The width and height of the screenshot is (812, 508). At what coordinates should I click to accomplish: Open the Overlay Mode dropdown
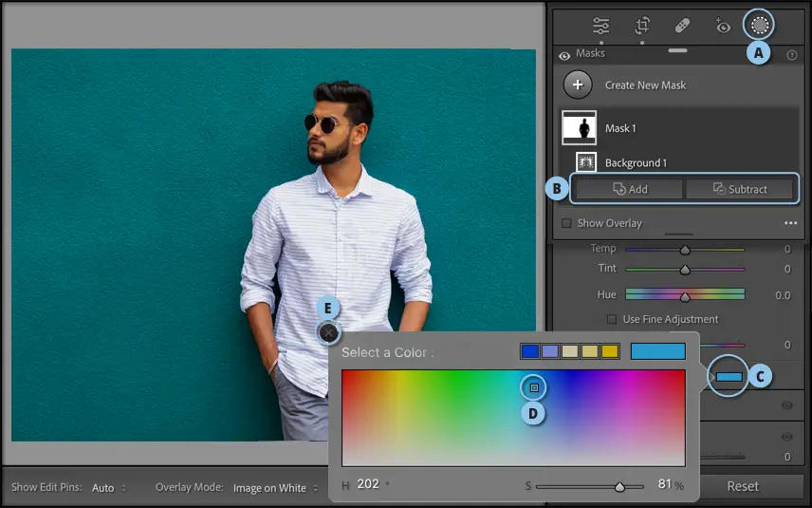coord(275,488)
